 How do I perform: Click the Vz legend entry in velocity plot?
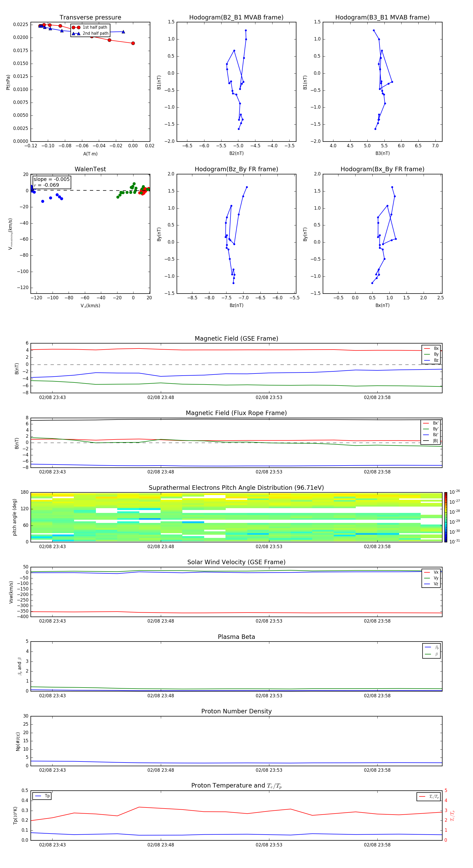tap(431, 584)
